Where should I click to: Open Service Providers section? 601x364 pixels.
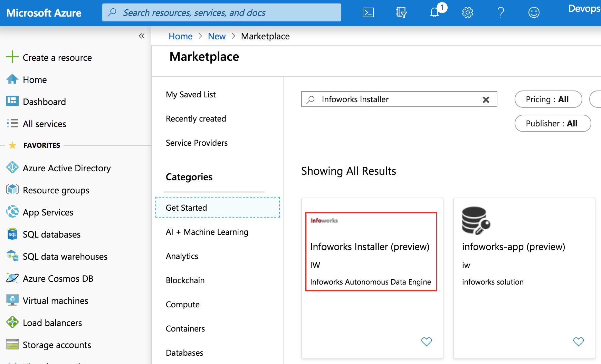197,143
